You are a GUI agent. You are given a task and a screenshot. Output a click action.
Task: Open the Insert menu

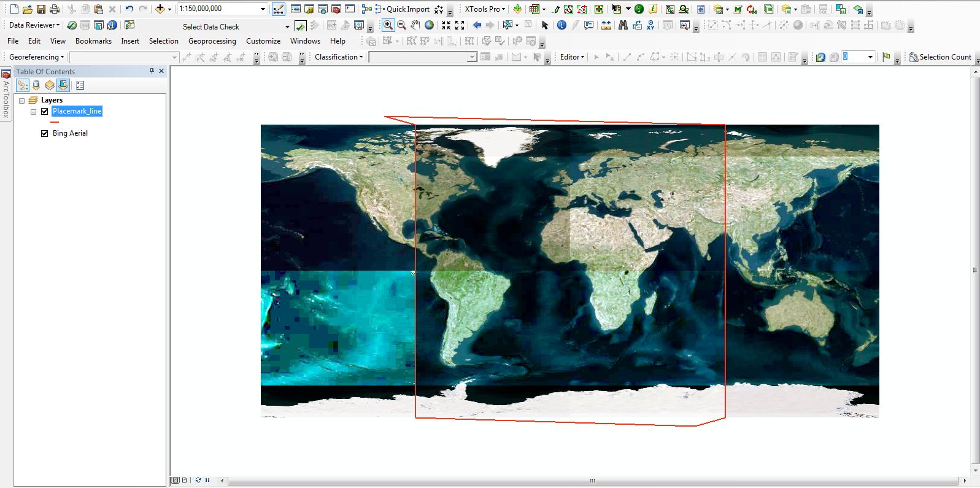coord(130,41)
